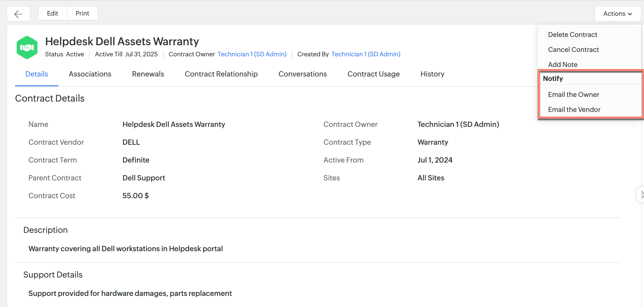Switch to Contract Usage tab
The image size is (644, 307).
(373, 74)
